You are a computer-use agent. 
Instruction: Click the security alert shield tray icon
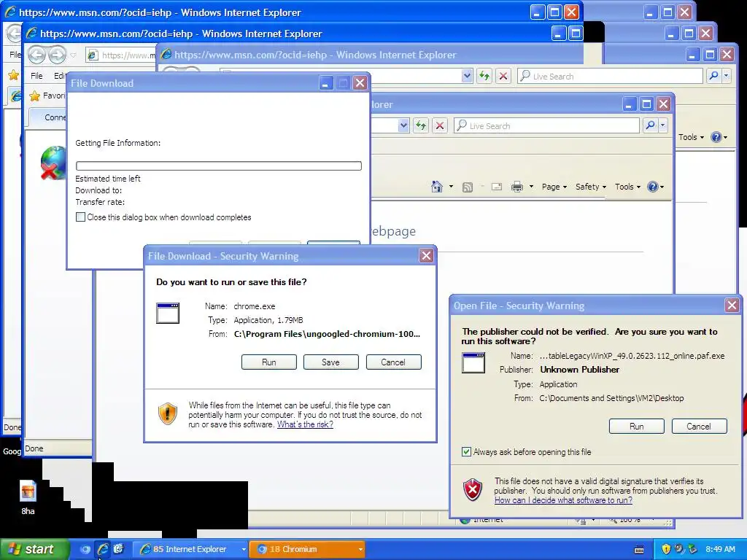[666, 549]
